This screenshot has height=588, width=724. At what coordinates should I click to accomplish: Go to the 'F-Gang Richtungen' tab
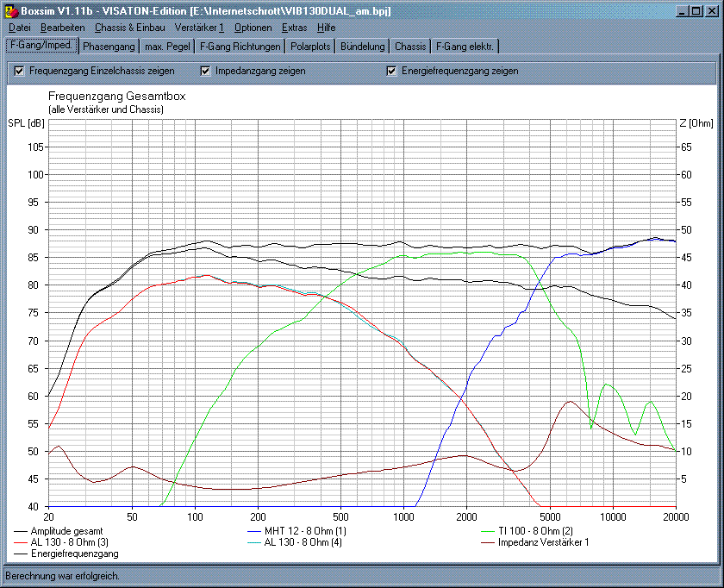tap(240, 47)
